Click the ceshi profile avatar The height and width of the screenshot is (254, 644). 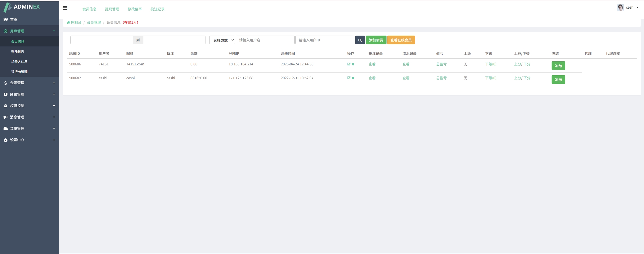[x=620, y=8]
